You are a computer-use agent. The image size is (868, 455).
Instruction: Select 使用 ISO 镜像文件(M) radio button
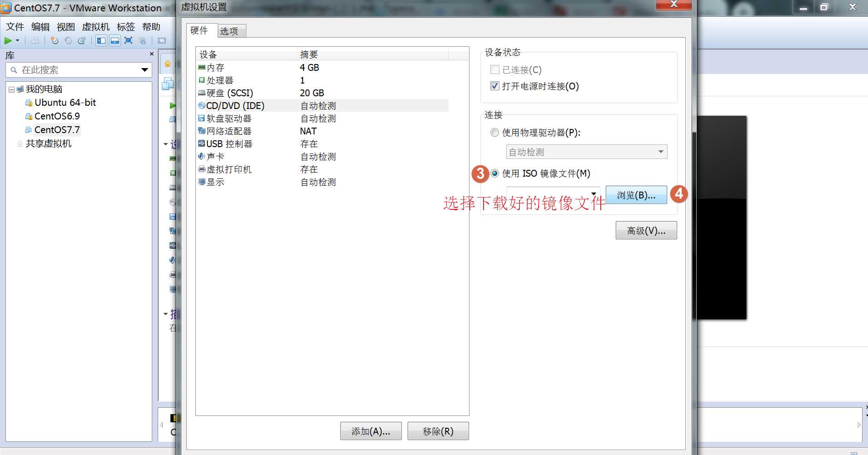(495, 173)
